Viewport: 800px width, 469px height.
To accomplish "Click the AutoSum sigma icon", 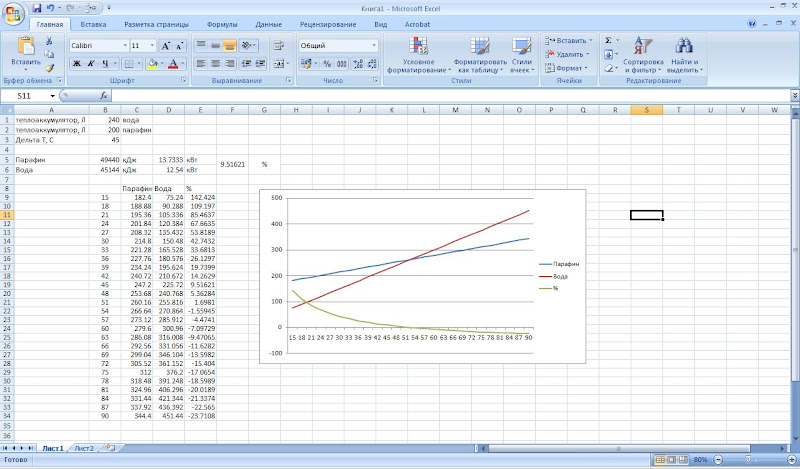I will pos(607,40).
